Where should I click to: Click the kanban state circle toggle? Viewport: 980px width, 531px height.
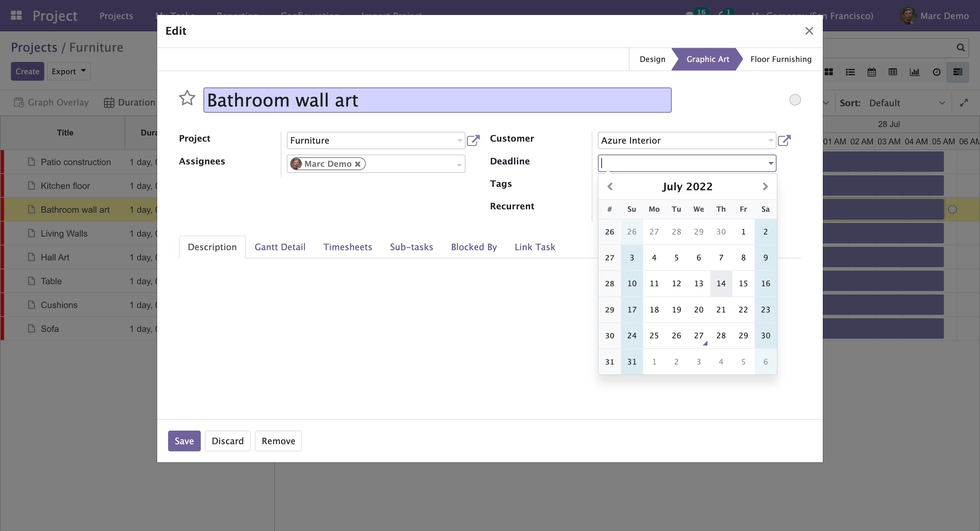point(795,100)
